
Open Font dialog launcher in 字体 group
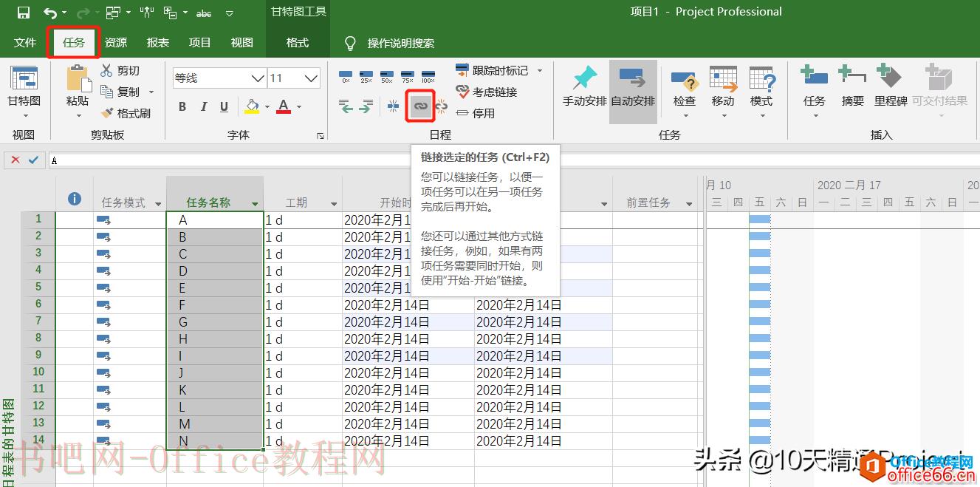click(x=321, y=136)
